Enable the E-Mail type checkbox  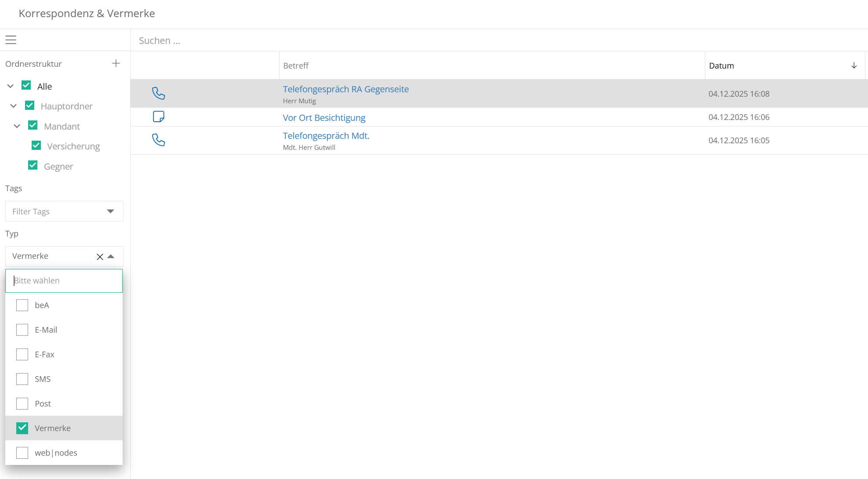point(22,330)
